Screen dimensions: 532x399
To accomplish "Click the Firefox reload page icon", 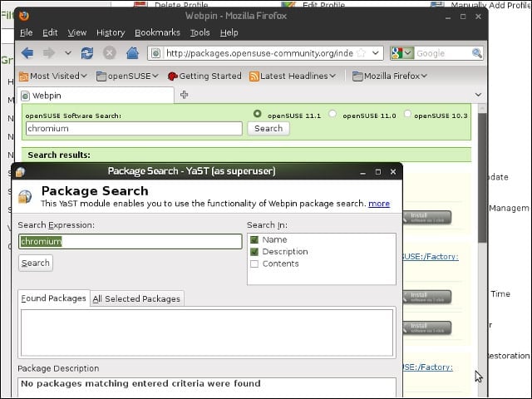I will [87, 53].
